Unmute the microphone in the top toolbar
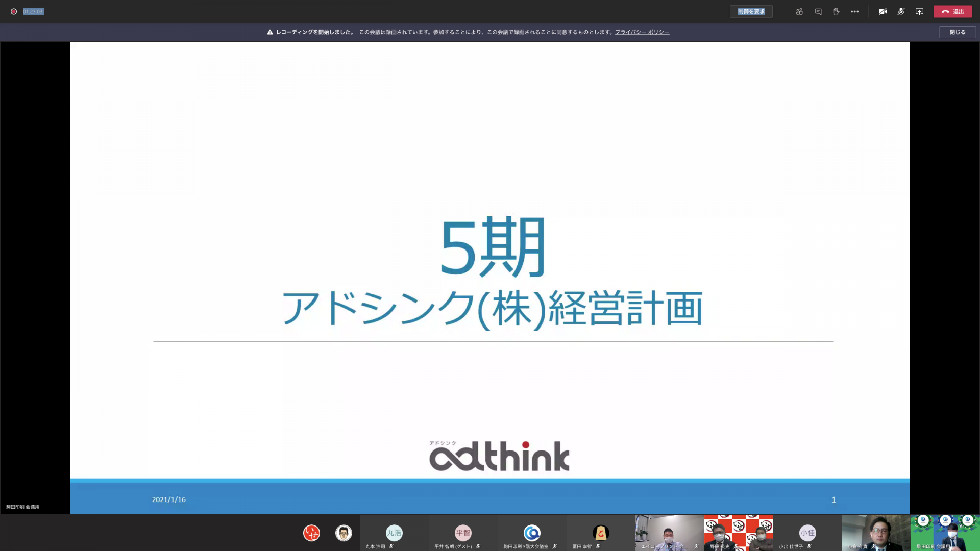Viewport: 980px width, 551px height. click(x=901, y=11)
